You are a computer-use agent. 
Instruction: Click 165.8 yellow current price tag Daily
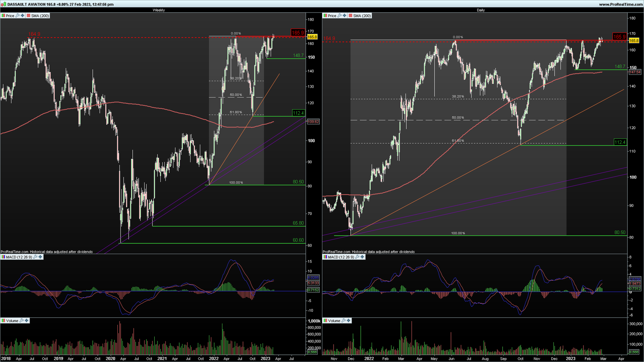click(x=634, y=41)
